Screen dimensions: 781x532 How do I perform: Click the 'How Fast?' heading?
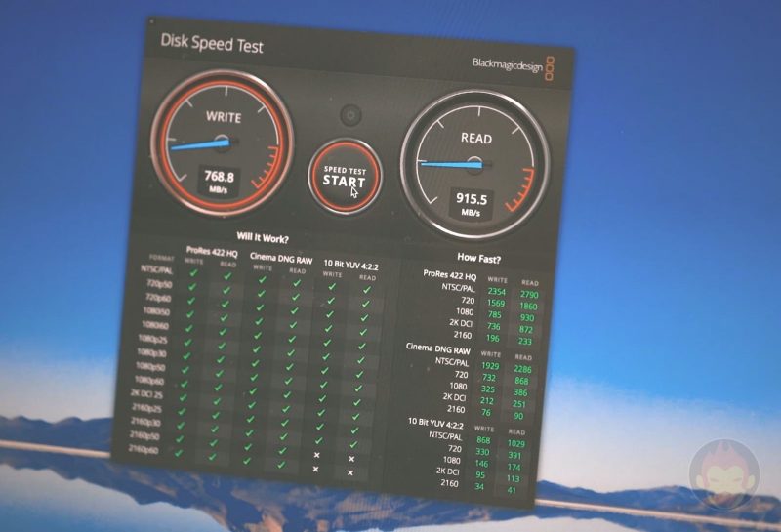coord(478,258)
